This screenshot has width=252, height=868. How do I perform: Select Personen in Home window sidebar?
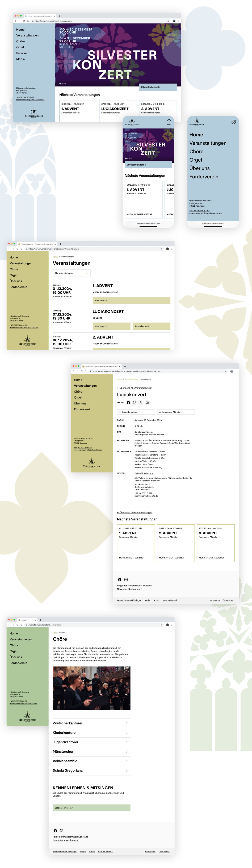click(23, 53)
